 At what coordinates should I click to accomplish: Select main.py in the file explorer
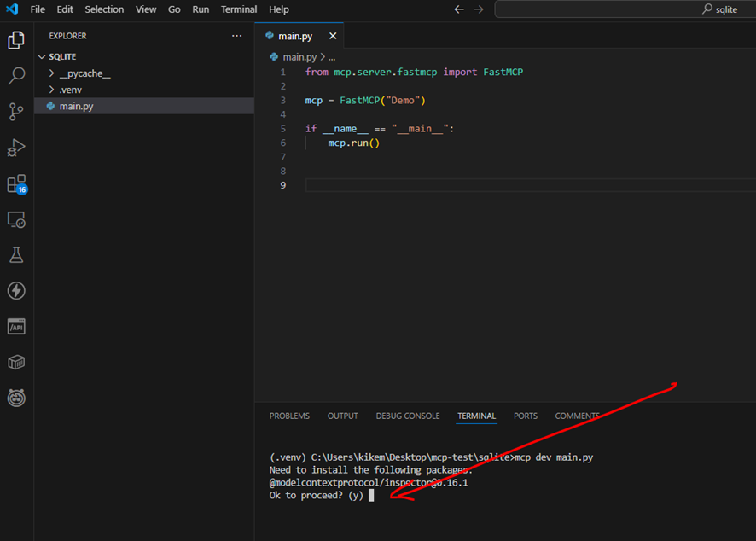pyautogui.click(x=76, y=106)
